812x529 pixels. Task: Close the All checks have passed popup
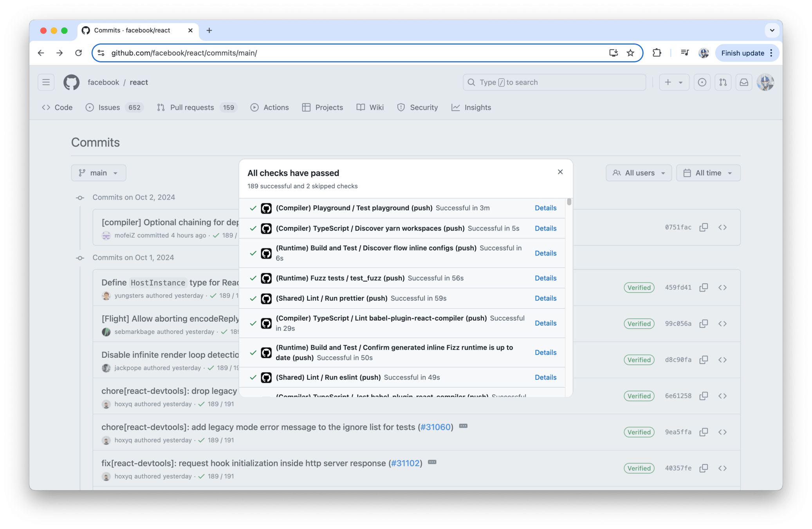[x=560, y=172]
